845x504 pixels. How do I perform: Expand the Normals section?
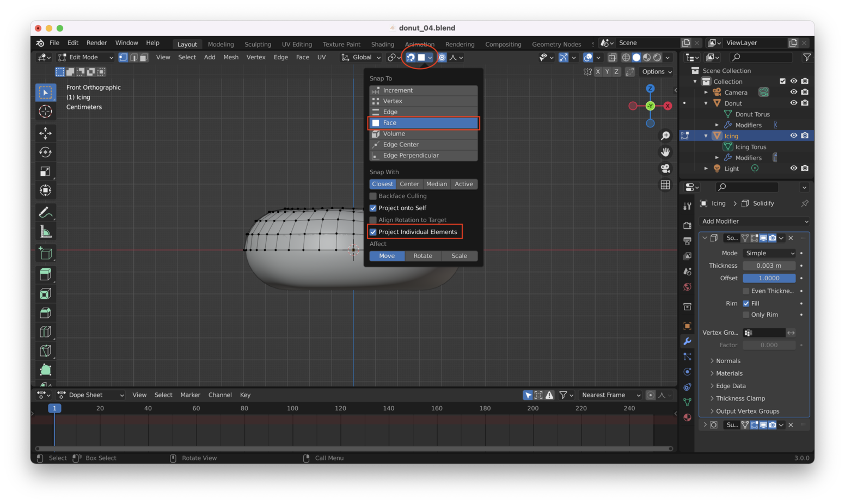(x=728, y=361)
